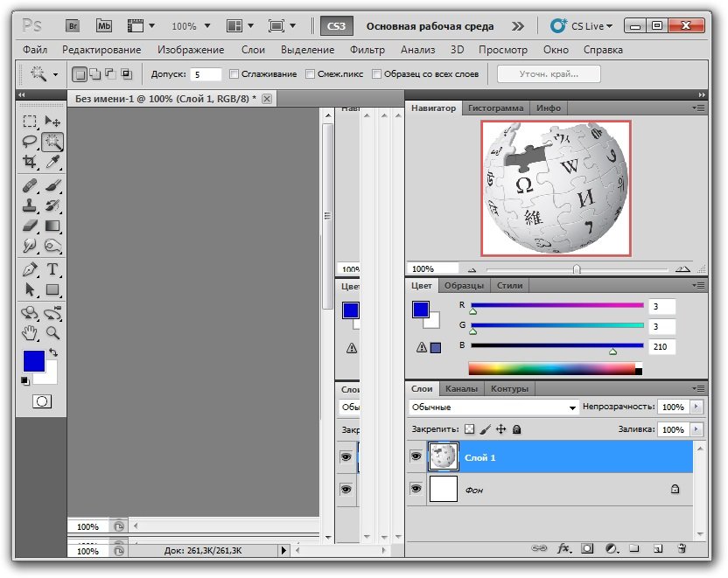The height and width of the screenshot is (578, 728).
Task: Hide the Слой 1 layer
Action: (x=416, y=456)
